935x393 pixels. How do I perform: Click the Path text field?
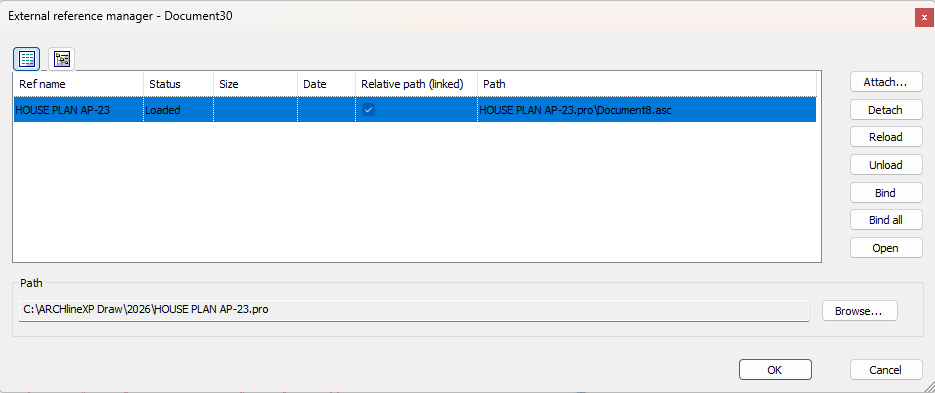click(x=414, y=310)
